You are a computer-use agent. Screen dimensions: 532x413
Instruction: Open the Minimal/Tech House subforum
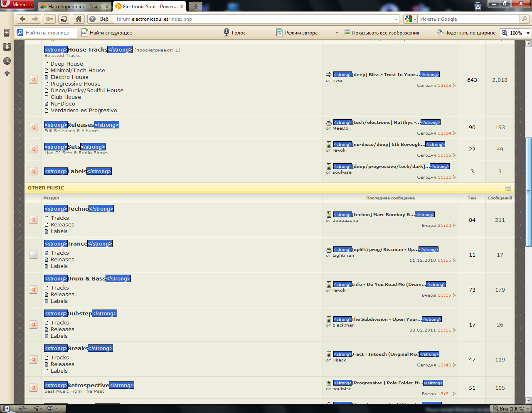coord(78,71)
